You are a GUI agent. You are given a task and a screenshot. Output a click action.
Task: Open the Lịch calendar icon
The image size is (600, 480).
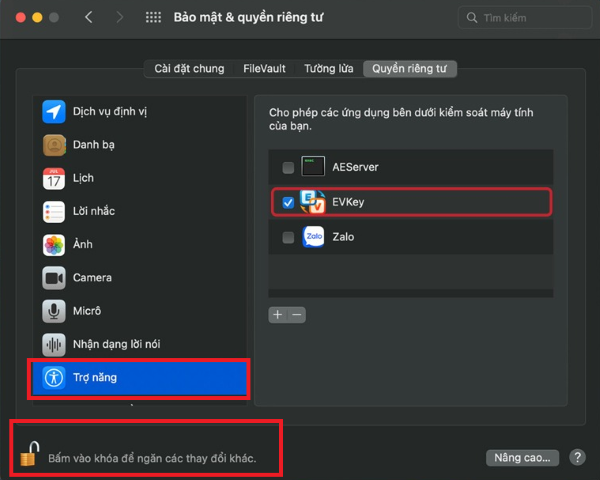(x=54, y=178)
